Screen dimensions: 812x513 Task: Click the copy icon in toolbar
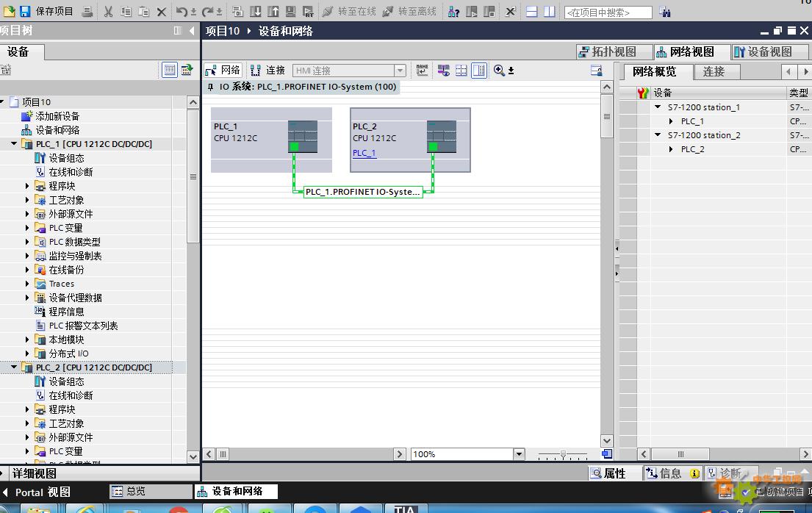[126, 12]
